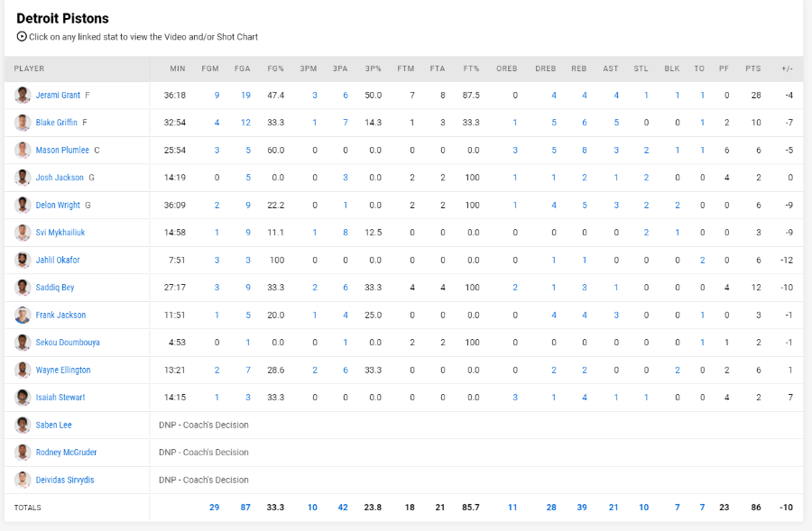
Task: Sort the table by the MIN column
Action: [x=178, y=69]
